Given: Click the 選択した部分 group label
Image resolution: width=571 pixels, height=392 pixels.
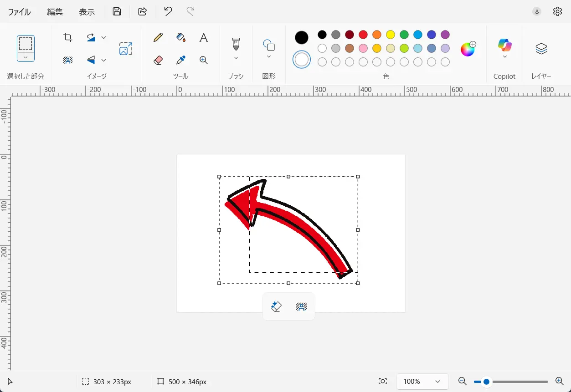Looking at the screenshot, I should [26, 76].
